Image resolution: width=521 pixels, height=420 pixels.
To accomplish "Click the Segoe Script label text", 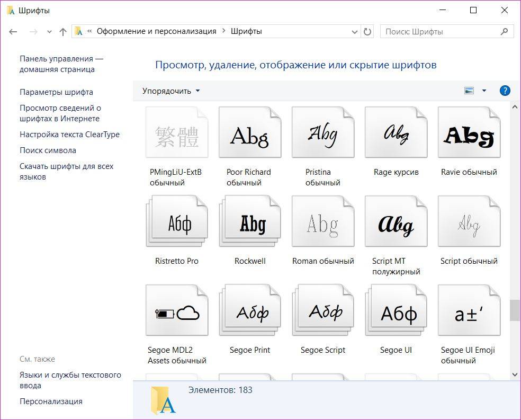I will coord(323,350).
